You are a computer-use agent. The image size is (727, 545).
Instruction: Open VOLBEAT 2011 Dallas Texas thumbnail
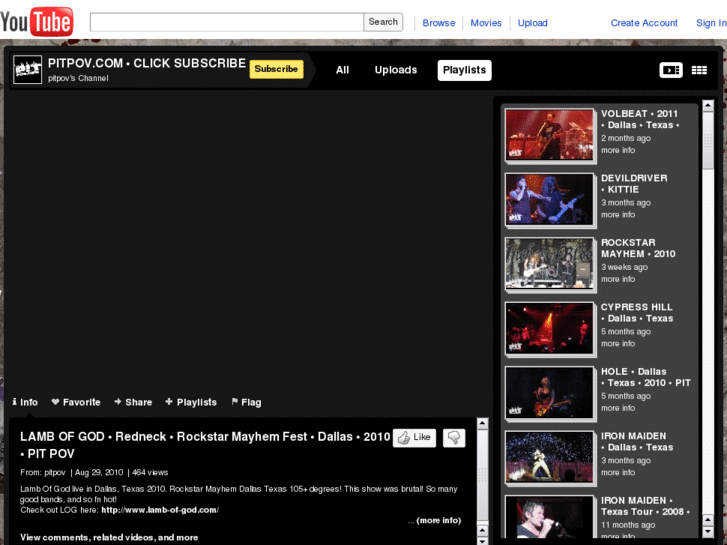pyautogui.click(x=549, y=135)
